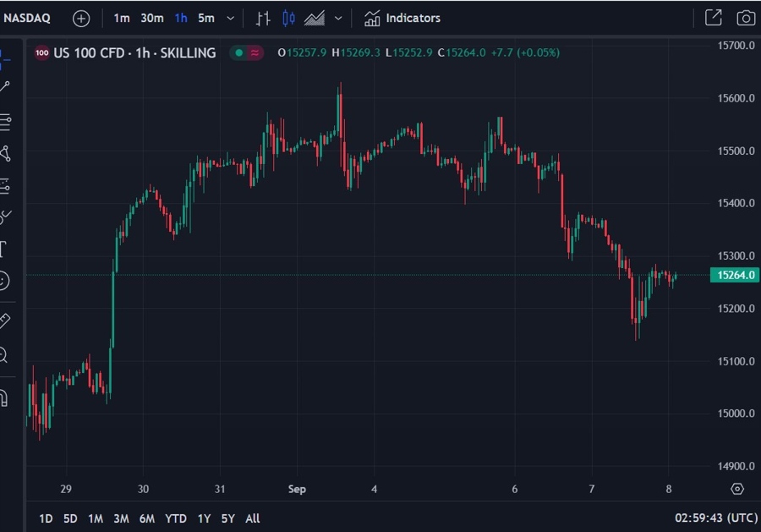Click the NASDAQ symbol search field

(x=27, y=18)
